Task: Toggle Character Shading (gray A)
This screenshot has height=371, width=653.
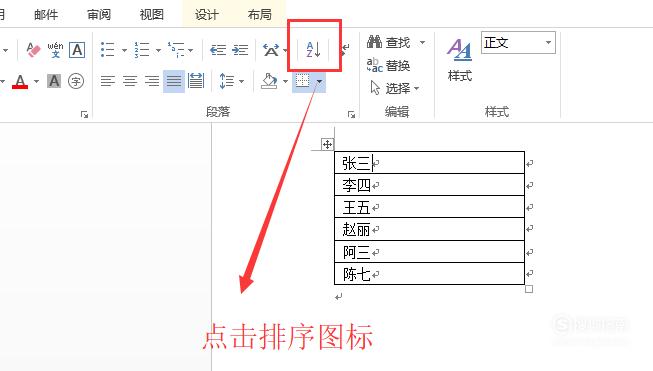Action: pos(54,81)
